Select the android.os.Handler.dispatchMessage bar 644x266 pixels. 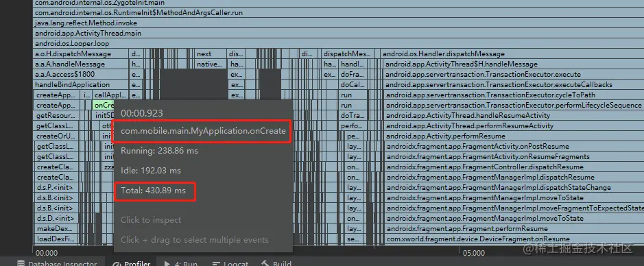512,53
